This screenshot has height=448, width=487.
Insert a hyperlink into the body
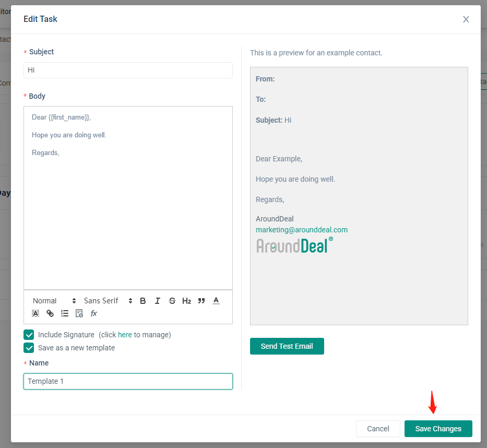(x=50, y=313)
